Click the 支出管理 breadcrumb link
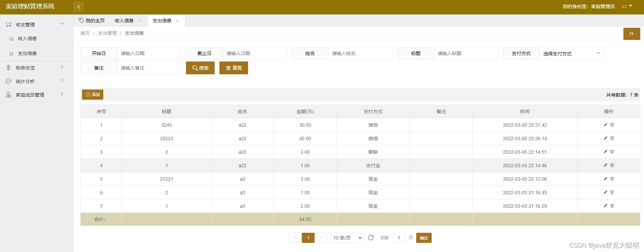Image resolution: width=644 pixels, height=252 pixels. click(x=107, y=33)
